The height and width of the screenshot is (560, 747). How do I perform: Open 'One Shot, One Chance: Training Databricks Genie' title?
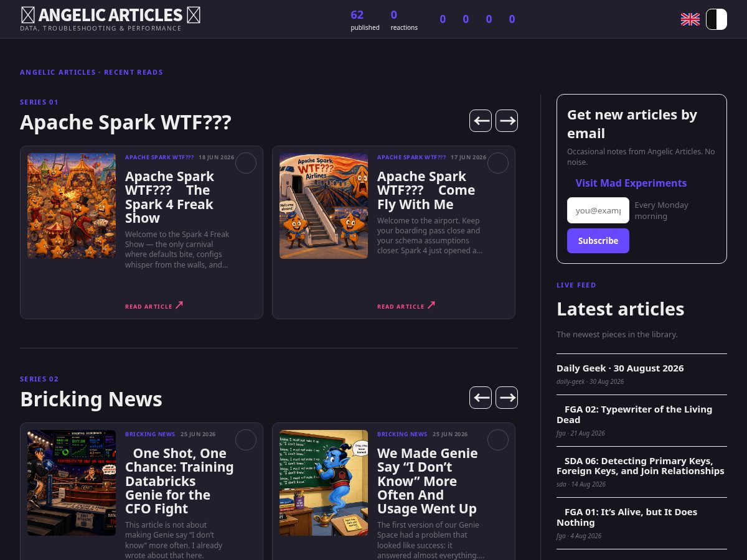coord(179,481)
